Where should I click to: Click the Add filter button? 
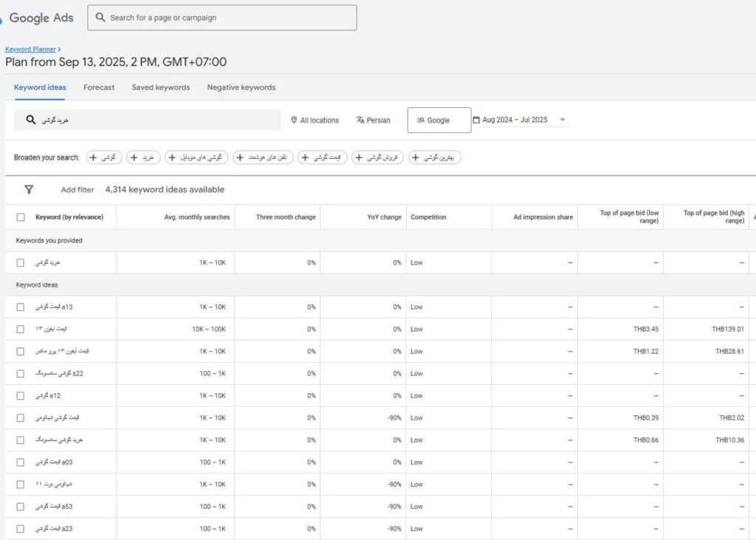coord(78,190)
